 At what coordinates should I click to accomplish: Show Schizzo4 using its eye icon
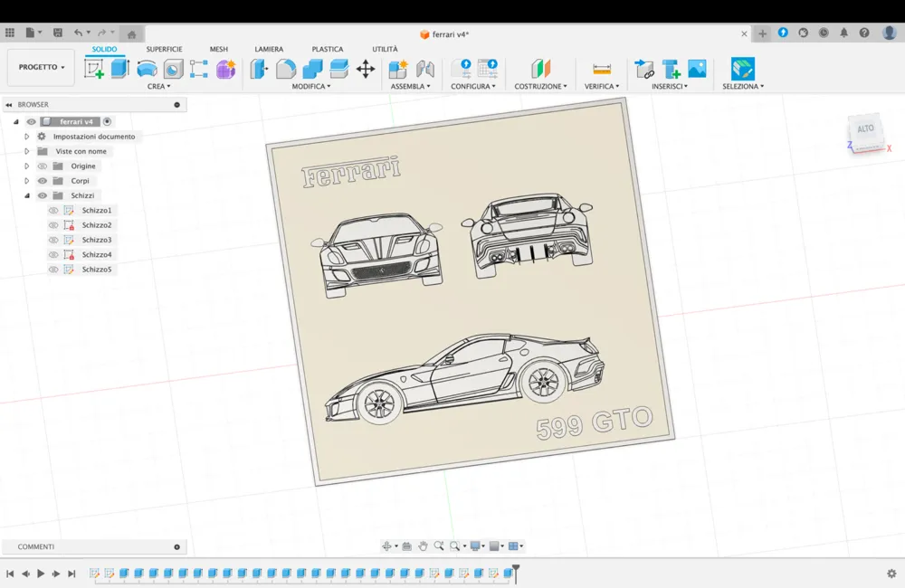pyautogui.click(x=53, y=254)
